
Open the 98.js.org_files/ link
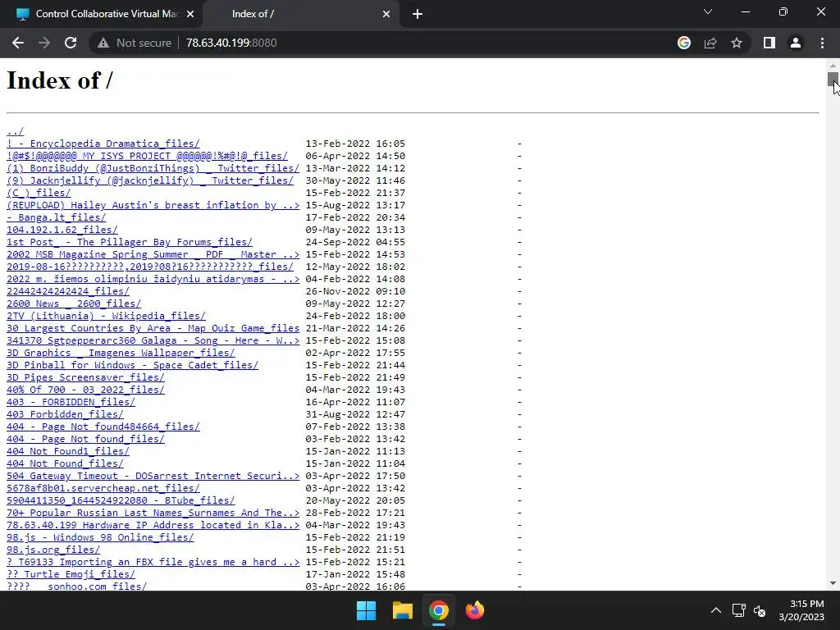pyautogui.click(x=53, y=550)
